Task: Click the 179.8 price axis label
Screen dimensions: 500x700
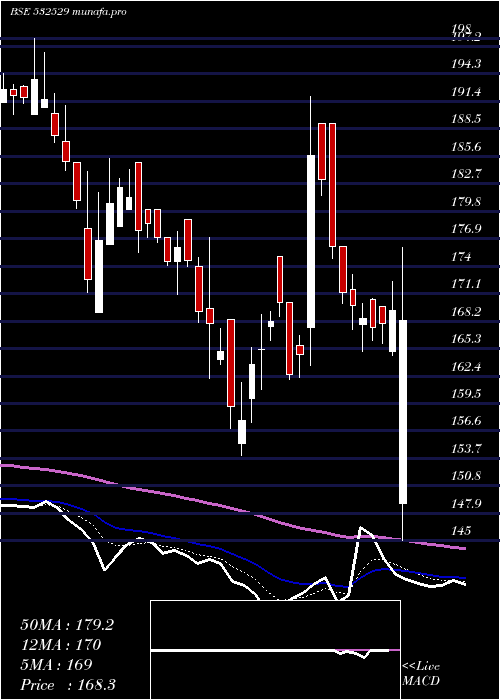Action: point(466,202)
